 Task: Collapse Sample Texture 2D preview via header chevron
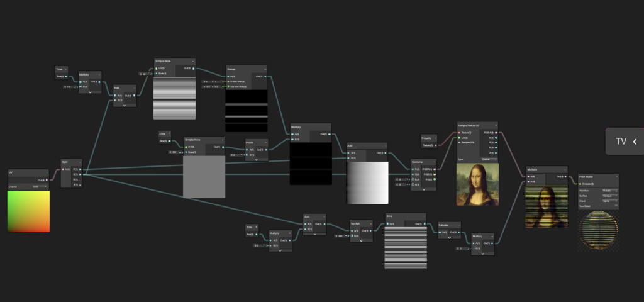tap(496, 125)
